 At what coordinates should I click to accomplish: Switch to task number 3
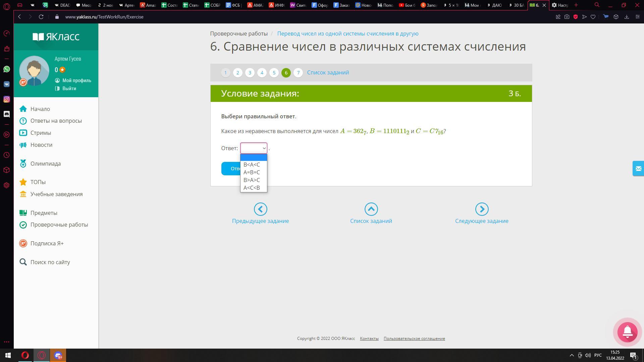(250, 73)
